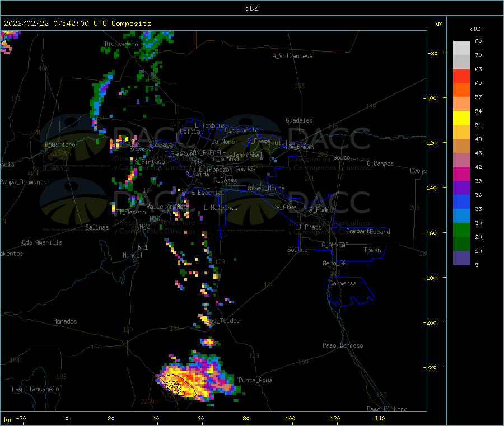
Task: Select the 'Pampa_Diamante' label
Action: [23, 182]
